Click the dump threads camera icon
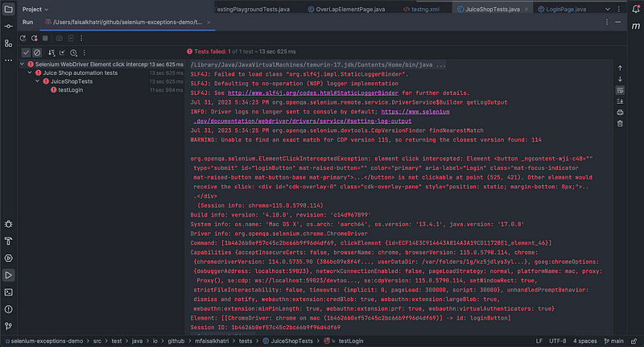This screenshot has width=644, height=347. pyautogui.click(x=59, y=38)
